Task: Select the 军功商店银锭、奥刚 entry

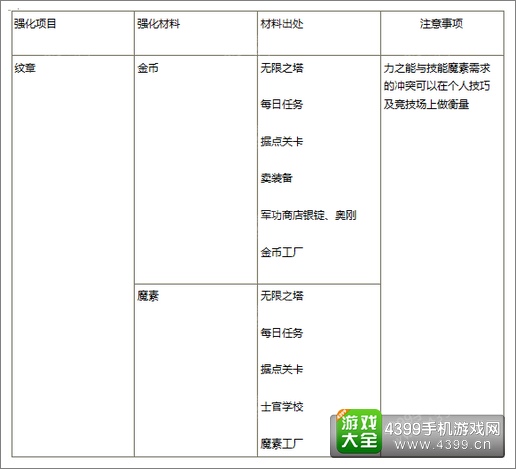Action: pos(309,215)
